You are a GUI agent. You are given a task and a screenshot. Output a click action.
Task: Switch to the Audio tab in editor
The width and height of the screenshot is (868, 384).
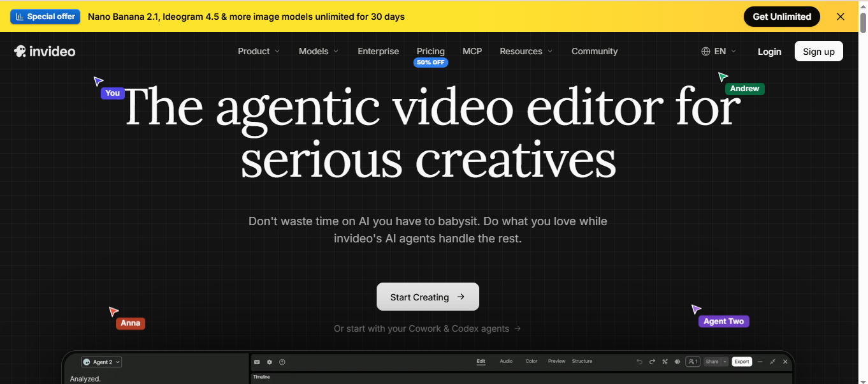(506, 361)
